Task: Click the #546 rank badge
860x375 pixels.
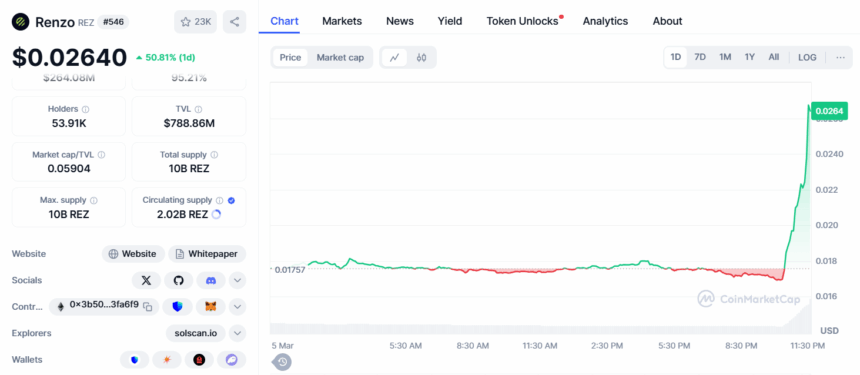Action: pos(114,22)
